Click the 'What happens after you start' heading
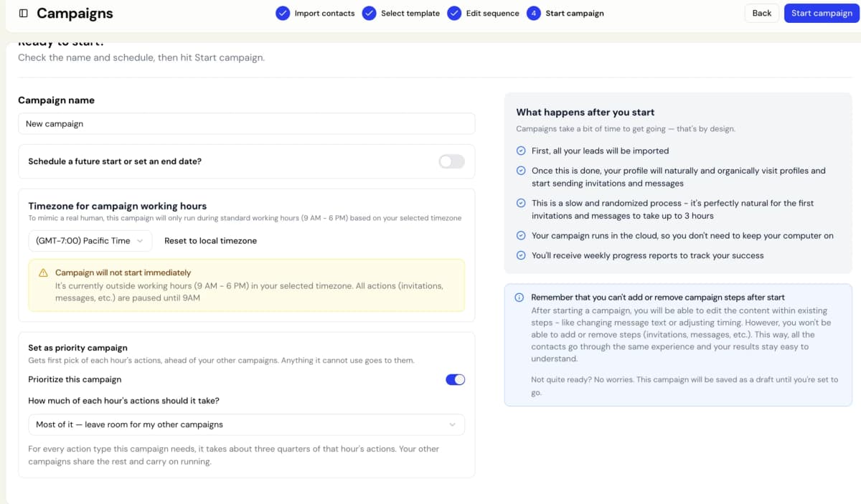 click(x=585, y=112)
